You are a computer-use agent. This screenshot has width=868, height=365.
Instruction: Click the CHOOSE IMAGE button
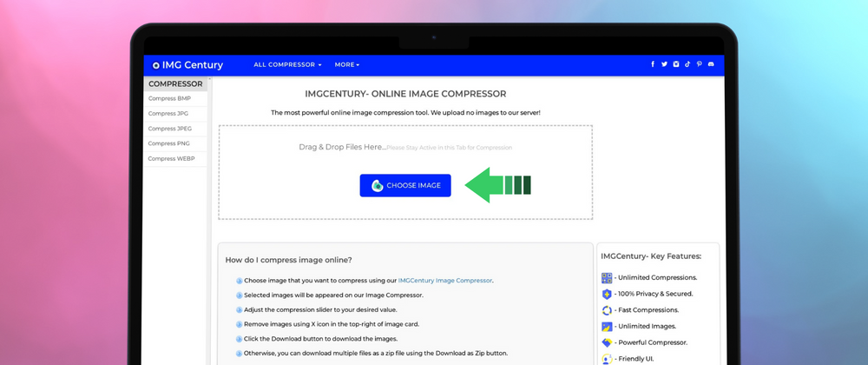405,186
